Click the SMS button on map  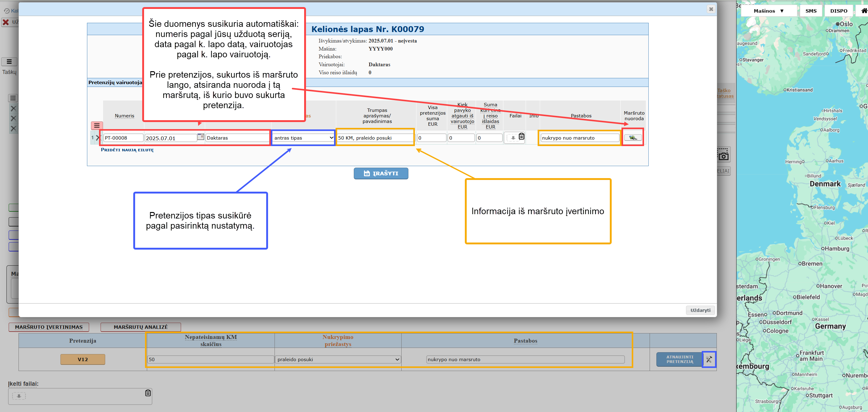point(811,11)
